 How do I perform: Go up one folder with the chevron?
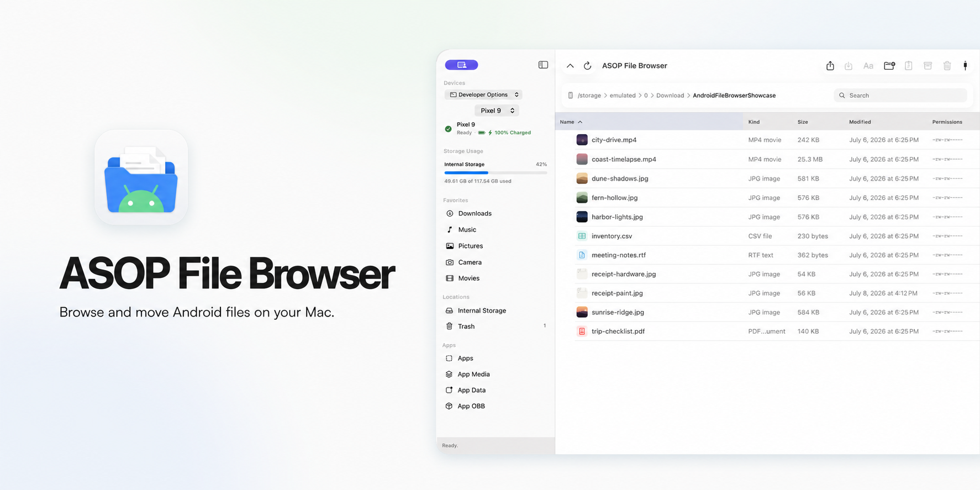pyautogui.click(x=570, y=66)
